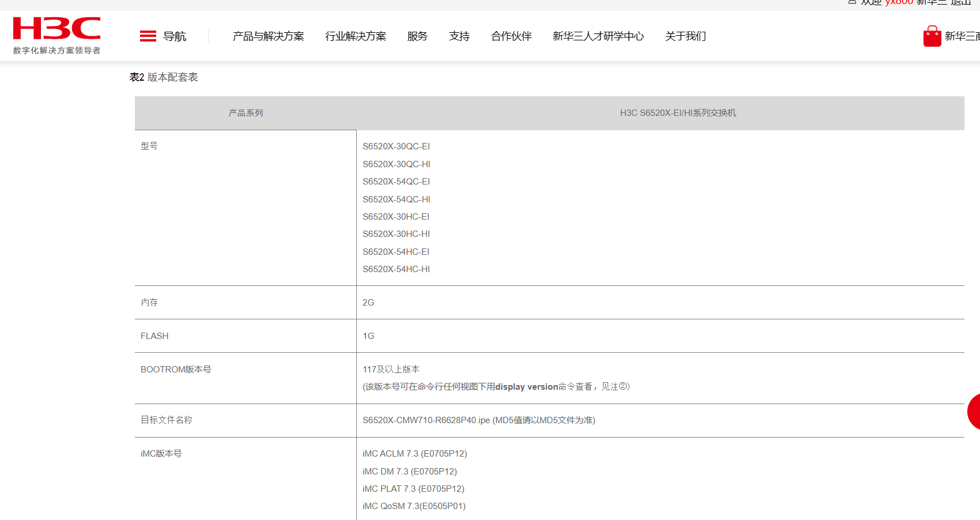Click the H3C logo
Image resolution: width=980 pixels, height=520 pixels.
pyautogui.click(x=56, y=35)
